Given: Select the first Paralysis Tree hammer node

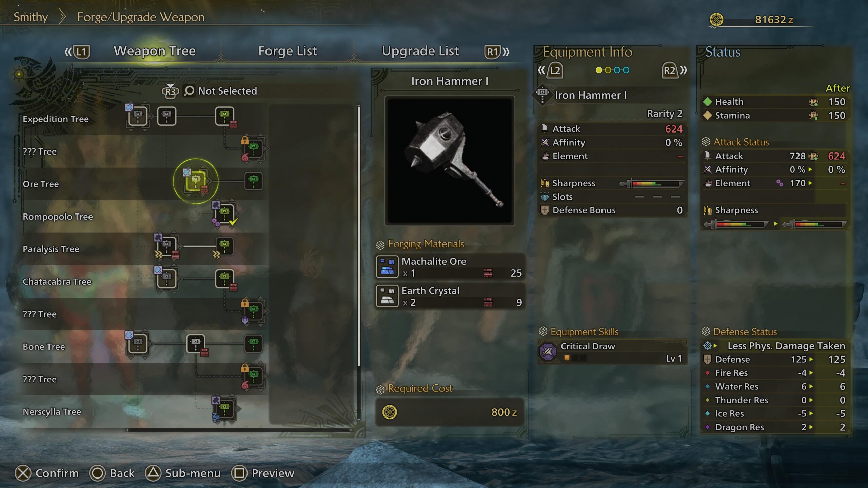Looking at the screenshot, I should pyautogui.click(x=166, y=246).
